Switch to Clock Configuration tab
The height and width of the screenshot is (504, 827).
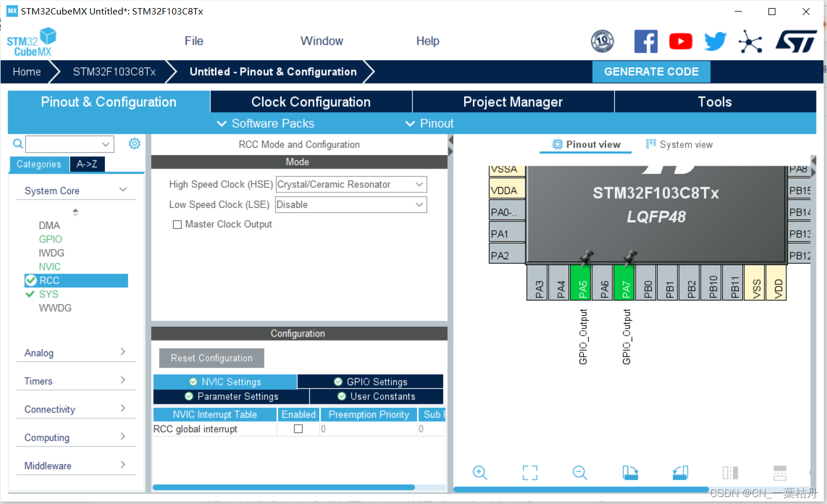click(311, 102)
